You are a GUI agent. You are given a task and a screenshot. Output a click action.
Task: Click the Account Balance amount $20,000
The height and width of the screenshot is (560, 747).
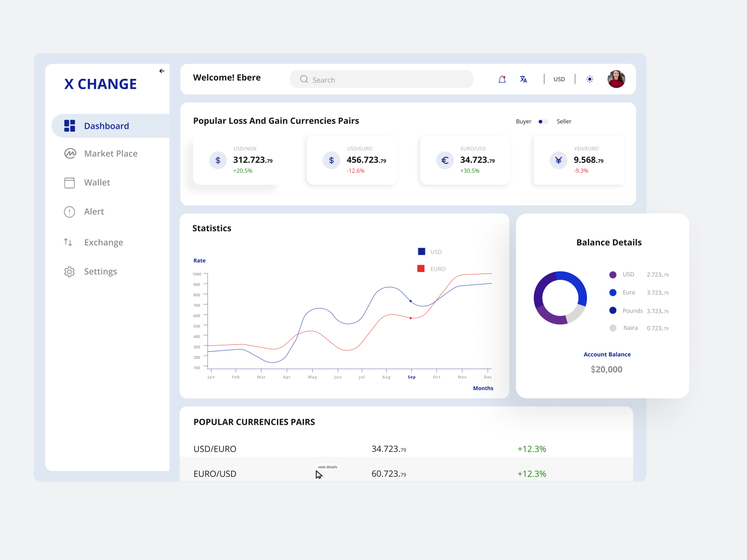[x=606, y=369]
